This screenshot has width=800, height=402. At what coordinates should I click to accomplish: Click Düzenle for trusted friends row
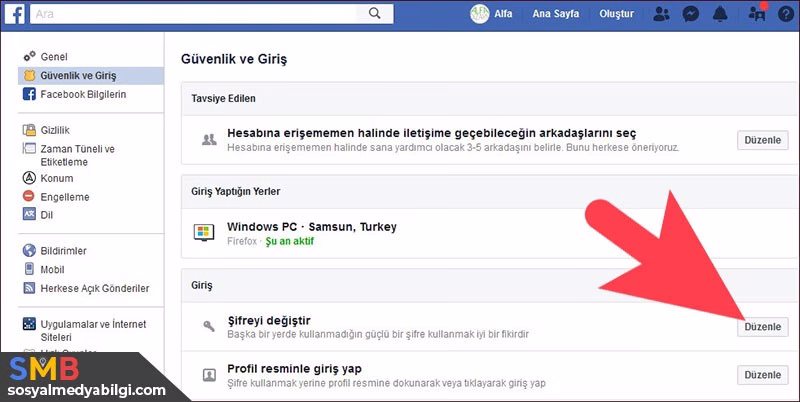click(762, 140)
